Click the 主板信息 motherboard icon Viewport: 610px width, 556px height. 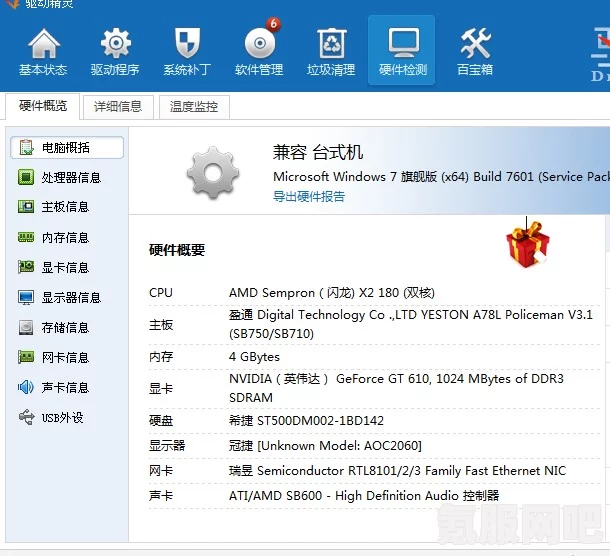pyautogui.click(x=26, y=207)
